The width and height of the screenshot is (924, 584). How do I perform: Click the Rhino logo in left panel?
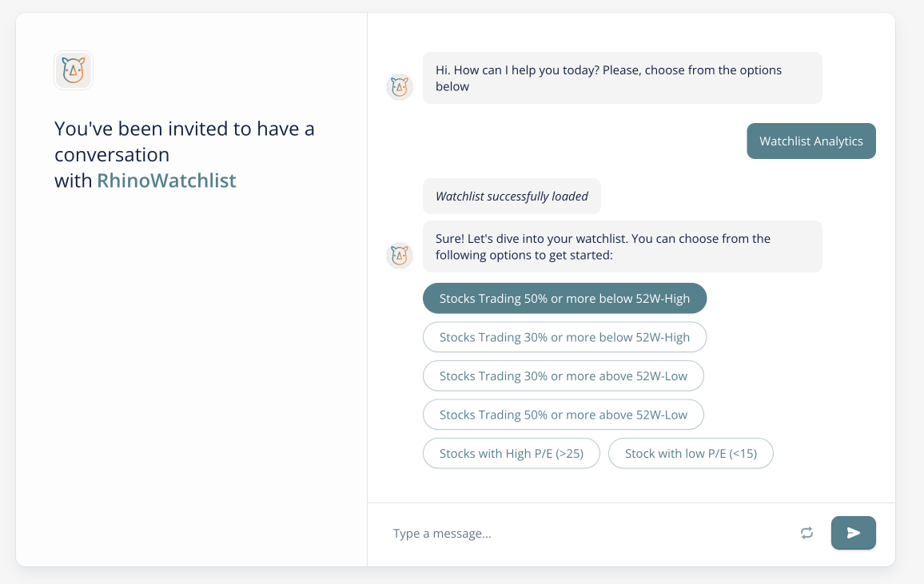coord(74,70)
